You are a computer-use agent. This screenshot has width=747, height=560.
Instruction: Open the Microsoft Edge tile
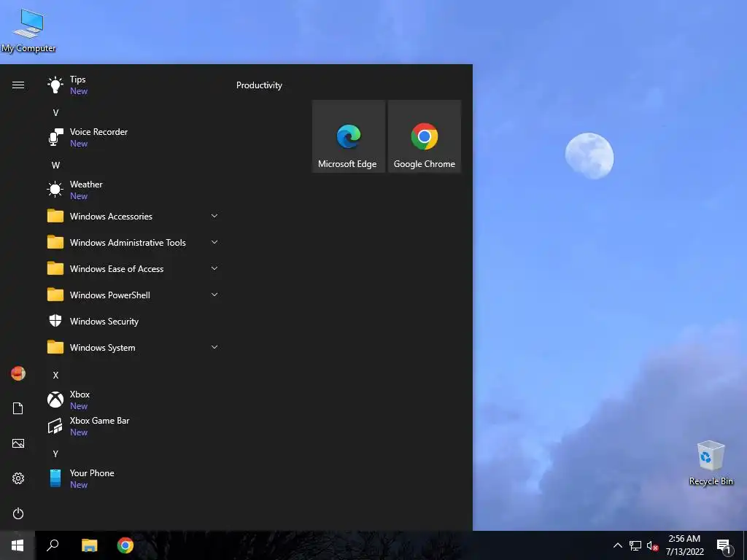(x=348, y=136)
